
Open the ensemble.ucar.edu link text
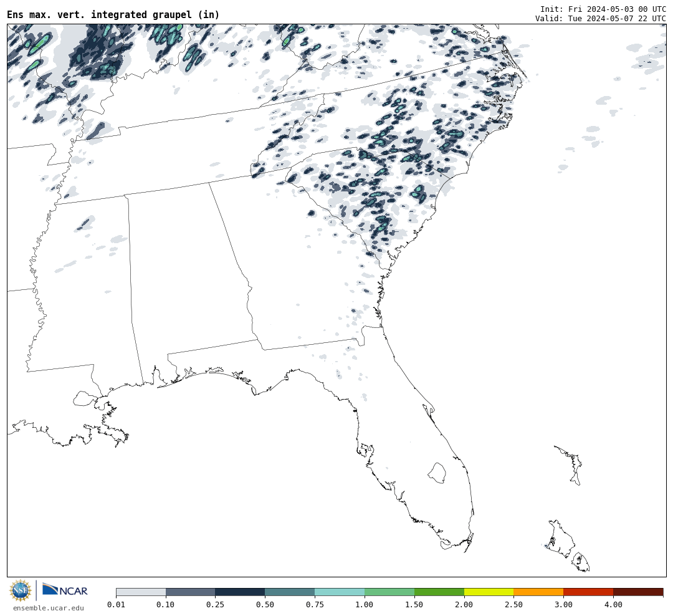tap(49, 608)
